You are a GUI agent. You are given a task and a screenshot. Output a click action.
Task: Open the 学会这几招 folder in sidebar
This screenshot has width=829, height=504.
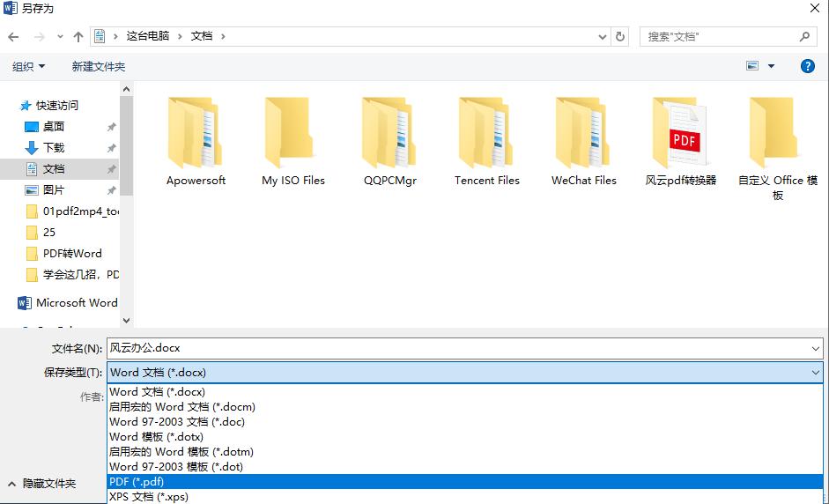[72, 275]
